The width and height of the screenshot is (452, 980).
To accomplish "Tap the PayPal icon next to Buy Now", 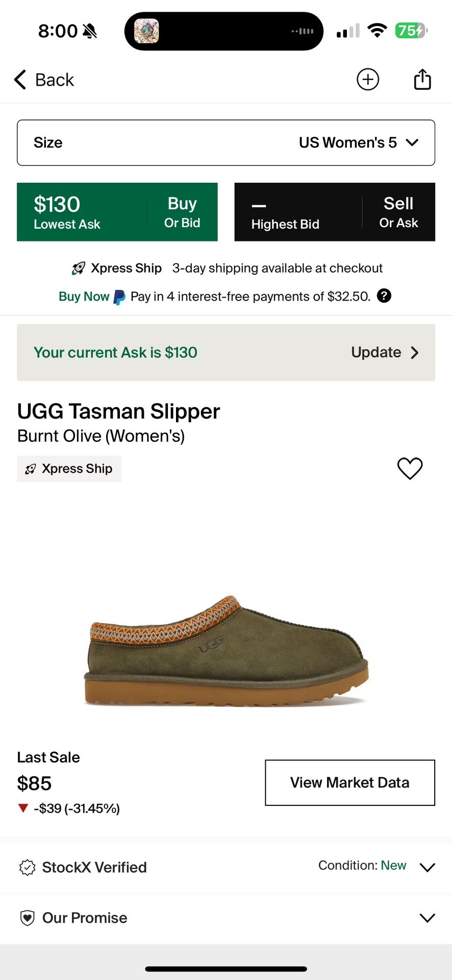I will pyautogui.click(x=119, y=296).
